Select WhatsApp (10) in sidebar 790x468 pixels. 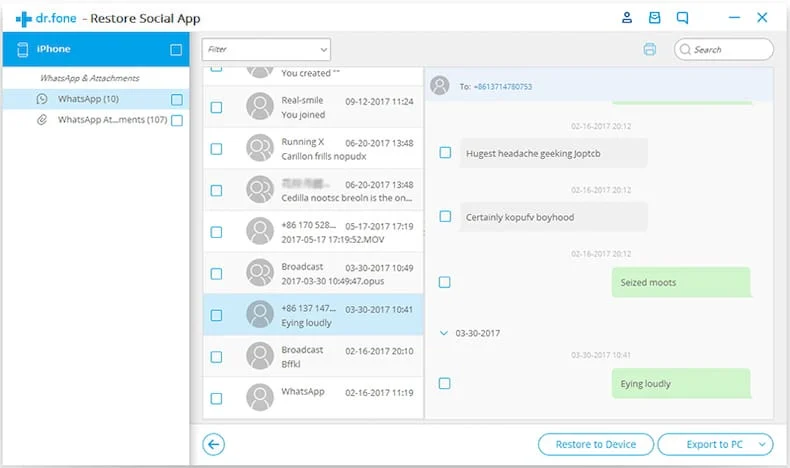96,99
